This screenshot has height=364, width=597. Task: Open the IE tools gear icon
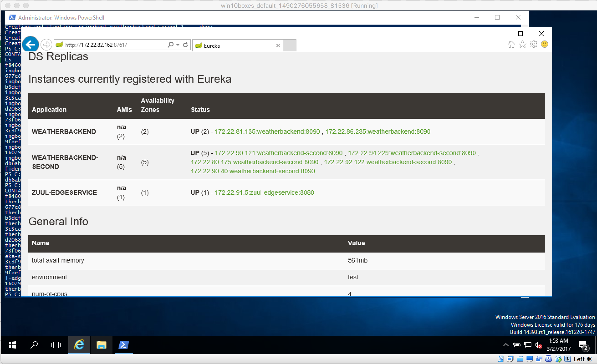tap(533, 45)
